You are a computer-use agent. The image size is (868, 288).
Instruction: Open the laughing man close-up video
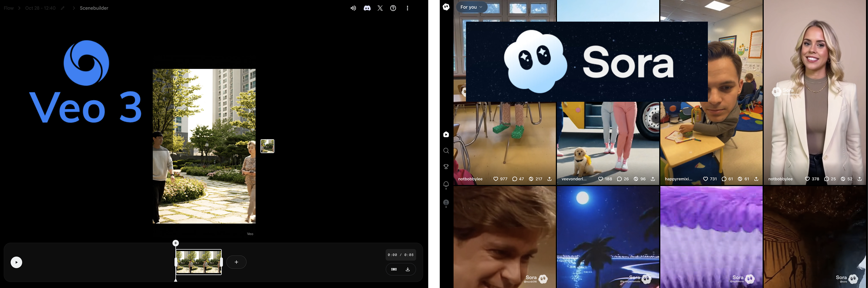point(505,237)
